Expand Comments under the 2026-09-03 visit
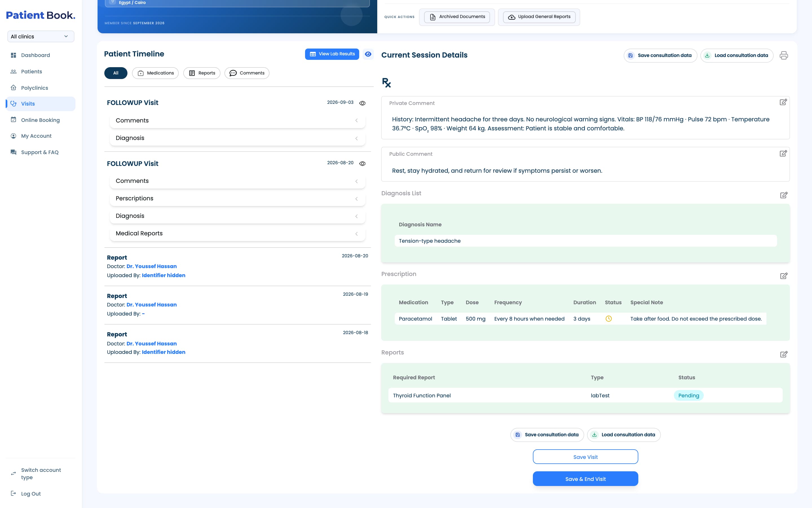The height and width of the screenshot is (508, 812). coord(237,120)
